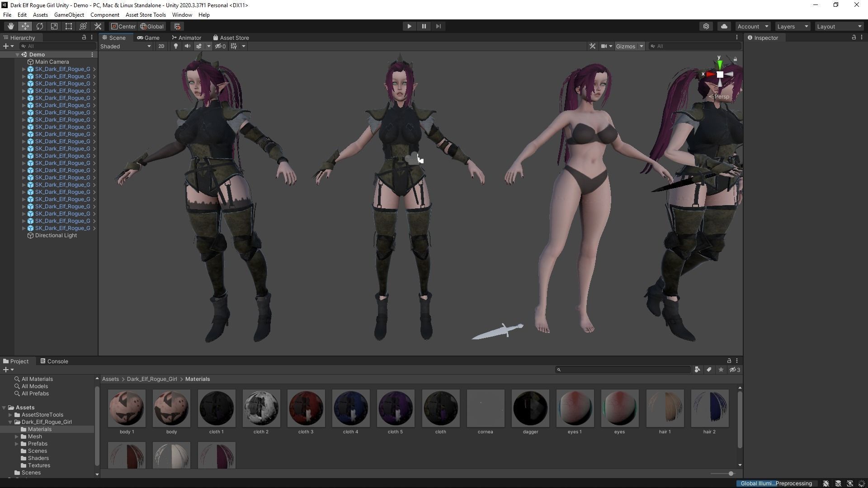Select the Rotate tool
Screen dimensions: 868x488
39,26
